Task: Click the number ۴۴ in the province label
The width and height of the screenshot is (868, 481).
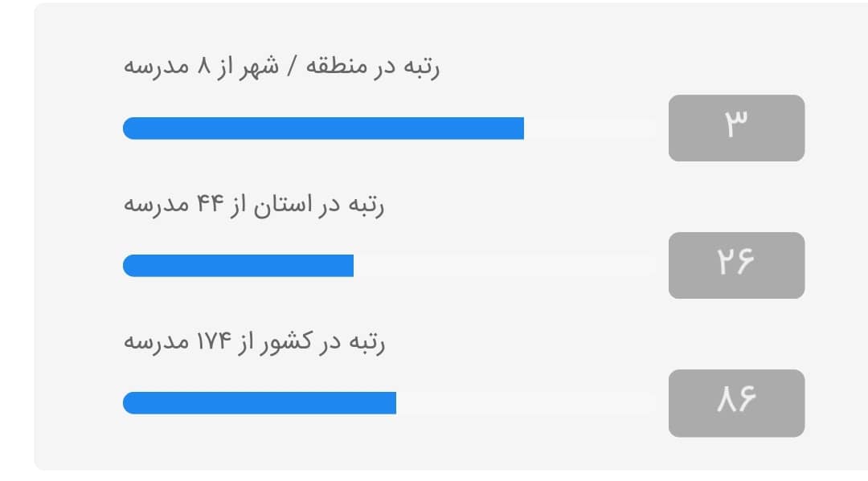Action: pyautogui.click(x=211, y=204)
